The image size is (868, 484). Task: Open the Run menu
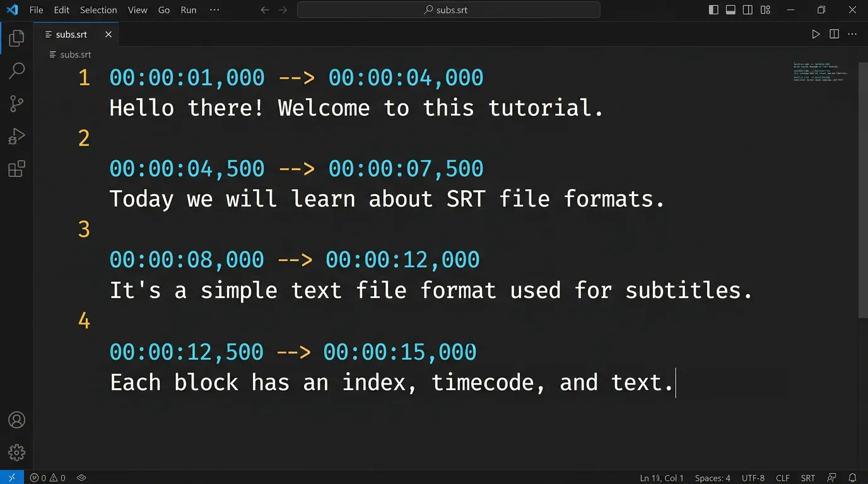pyautogui.click(x=189, y=9)
